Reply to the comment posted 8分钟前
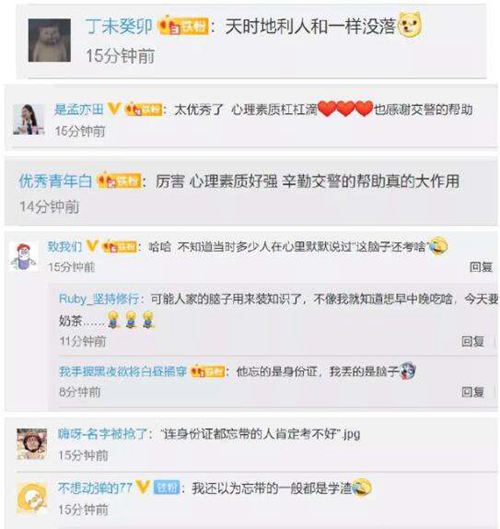 [473, 392]
